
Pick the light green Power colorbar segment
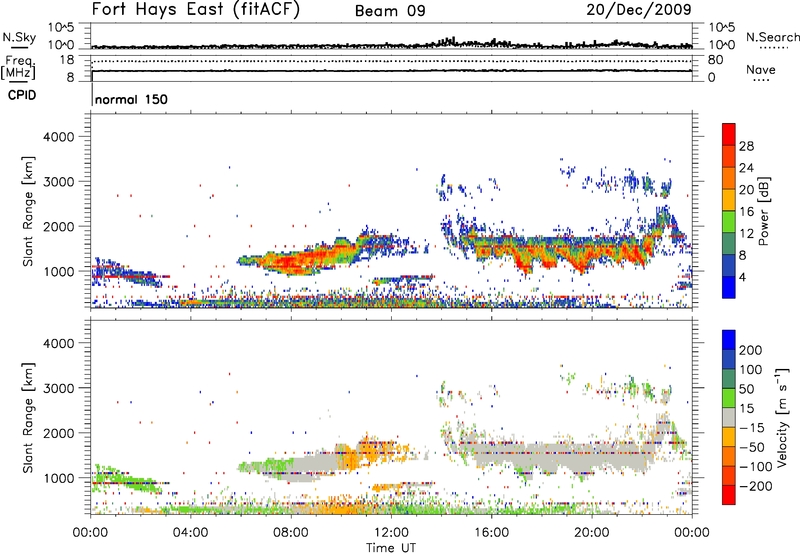click(729, 222)
